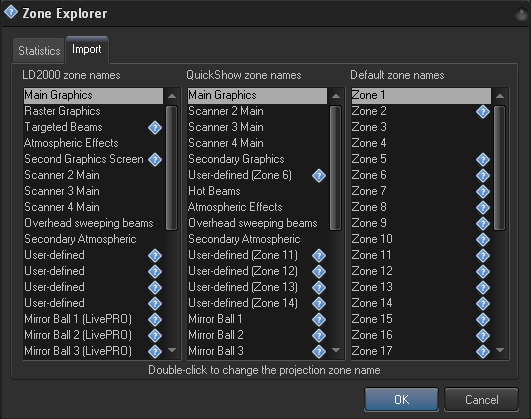Click help icon next to User-defined (Zone 6)
531x419 pixels.
pos(319,175)
